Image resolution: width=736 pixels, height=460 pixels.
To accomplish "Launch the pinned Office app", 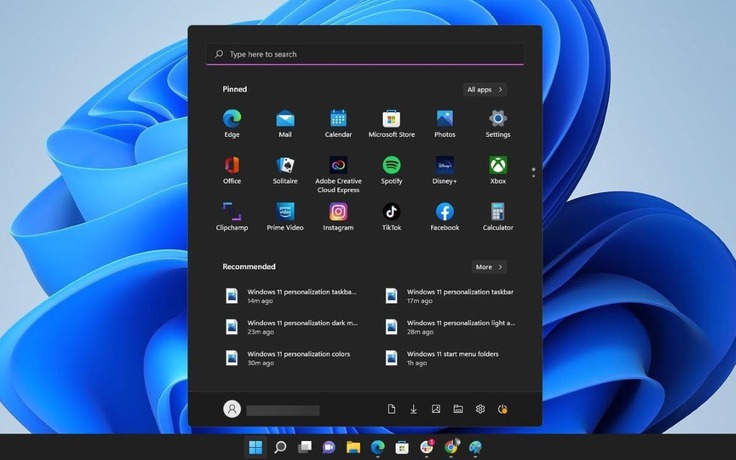I will (x=232, y=170).
